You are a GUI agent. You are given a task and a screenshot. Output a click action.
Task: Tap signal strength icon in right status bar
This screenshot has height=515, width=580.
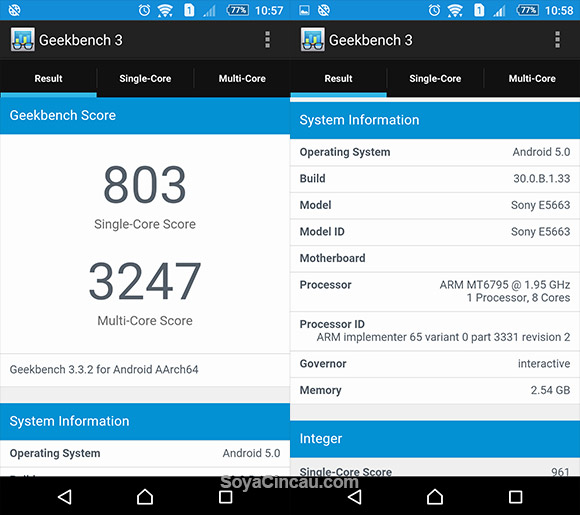(499, 11)
